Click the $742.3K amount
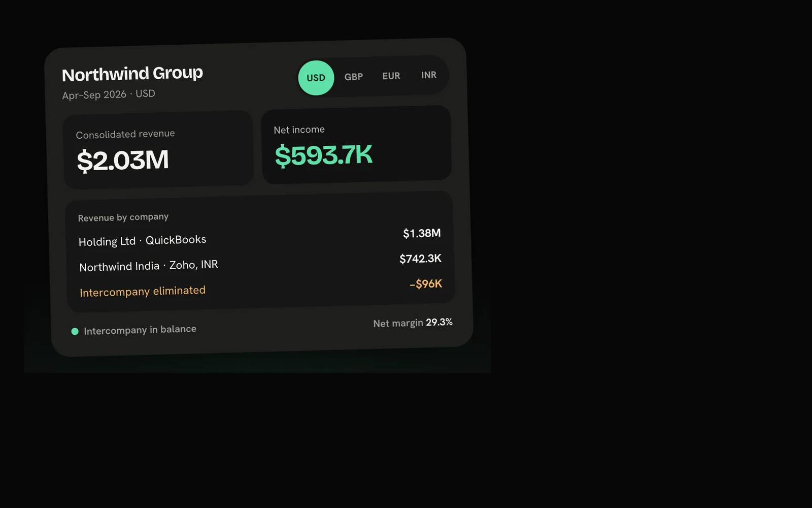The height and width of the screenshot is (508, 812). pyautogui.click(x=420, y=259)
